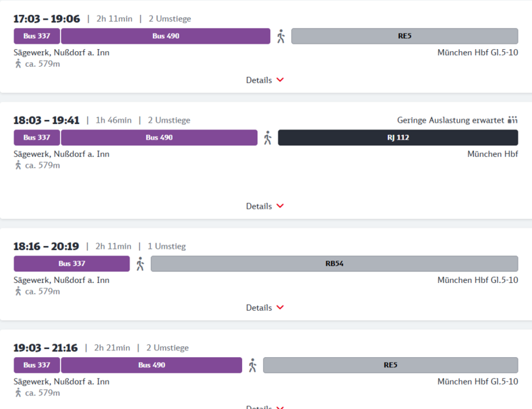Image resolution: width=532 pixels, height=409 pixels.
Task: Click walking icon before RJ 112 segment
Action: tap(267, 138)
